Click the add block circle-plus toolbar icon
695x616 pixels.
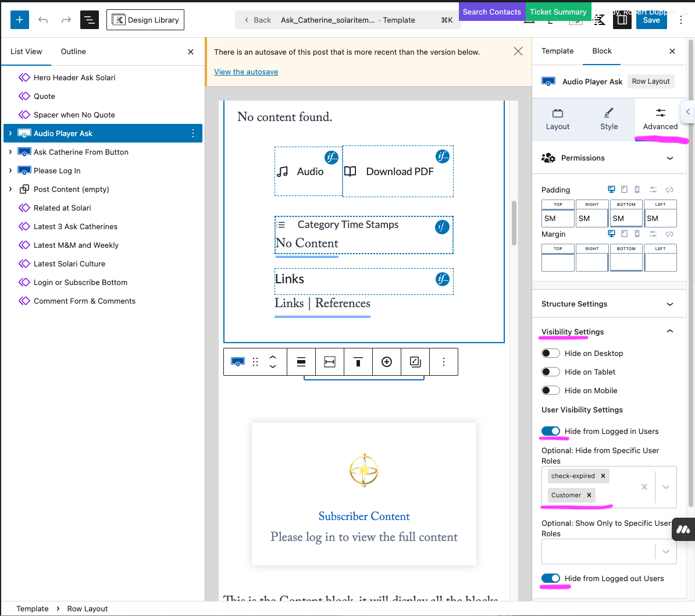click(387, 362)
